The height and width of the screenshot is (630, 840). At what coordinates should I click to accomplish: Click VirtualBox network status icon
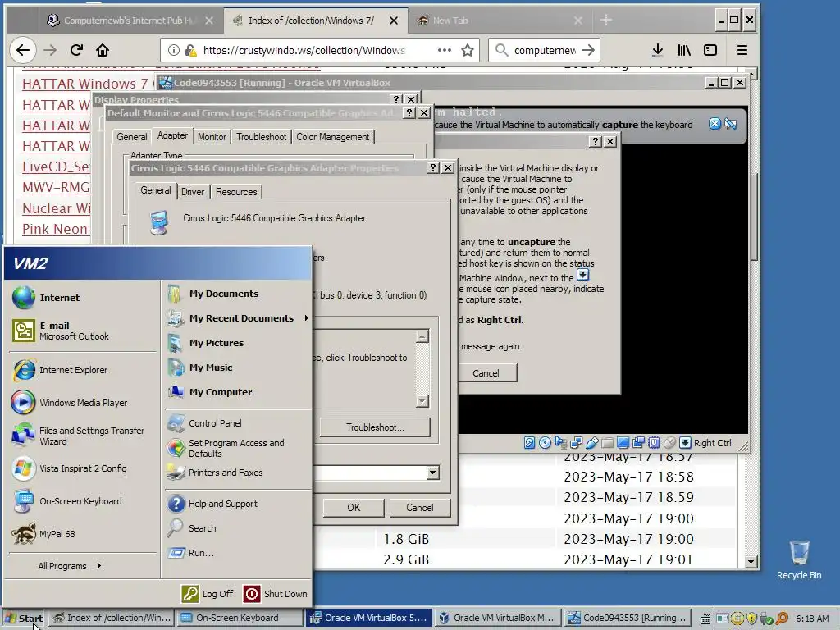click(x=576, y=443)
